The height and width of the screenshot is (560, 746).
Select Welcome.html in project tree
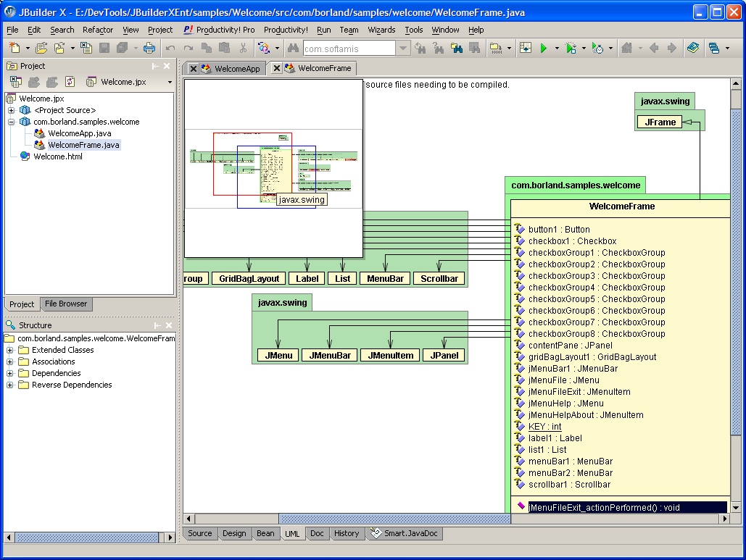pyautogui.click(x=57, y=156)
